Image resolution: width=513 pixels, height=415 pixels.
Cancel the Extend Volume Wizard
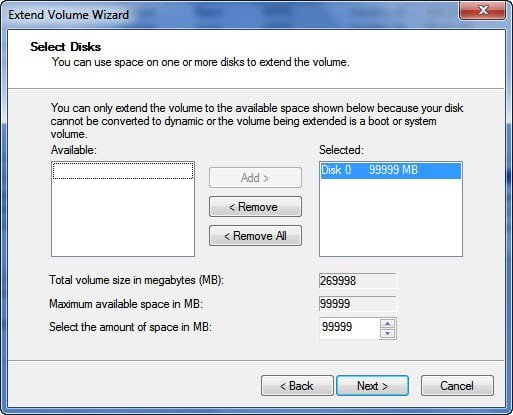point(457,386)
